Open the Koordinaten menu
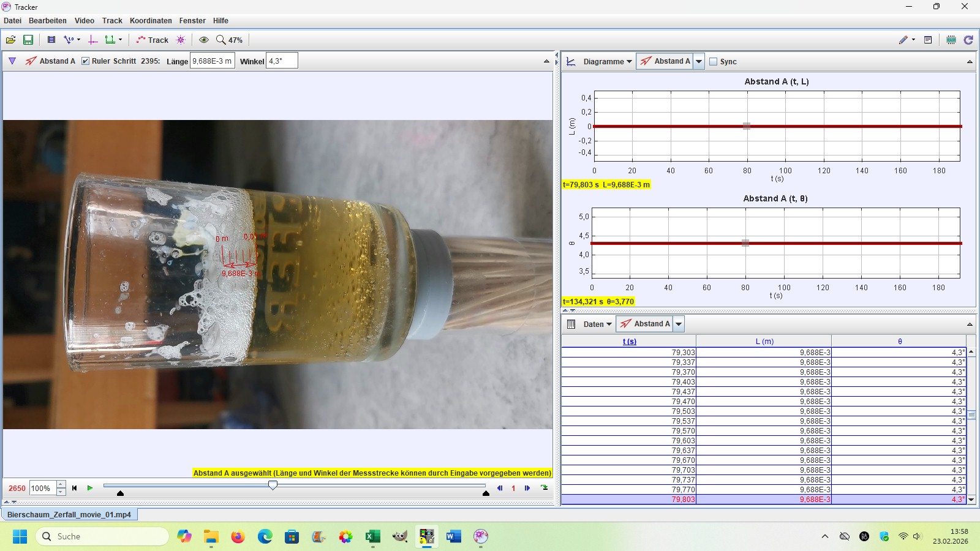The image size is (980, 551). (x=151, y=20)
